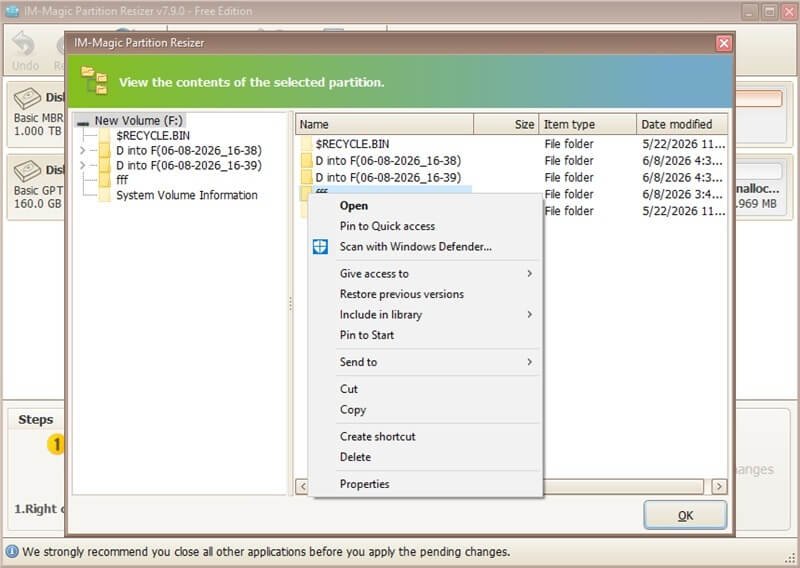The width and height of the screenshot is (800, 568).
Task: Click vertical splitter handle between panes
Action: click(x=291, y=304)
